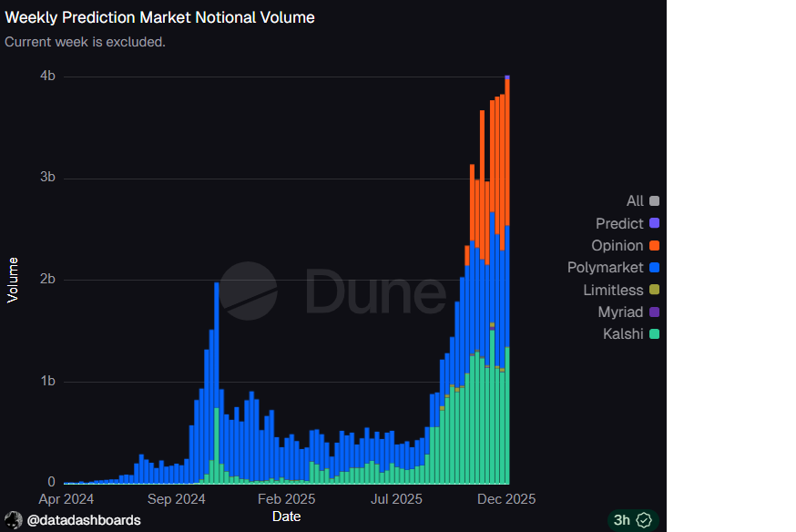Click the Dec 2025 x-axis label
The width and height of the screenshot is (796, 532).
(x=506, y=499)
